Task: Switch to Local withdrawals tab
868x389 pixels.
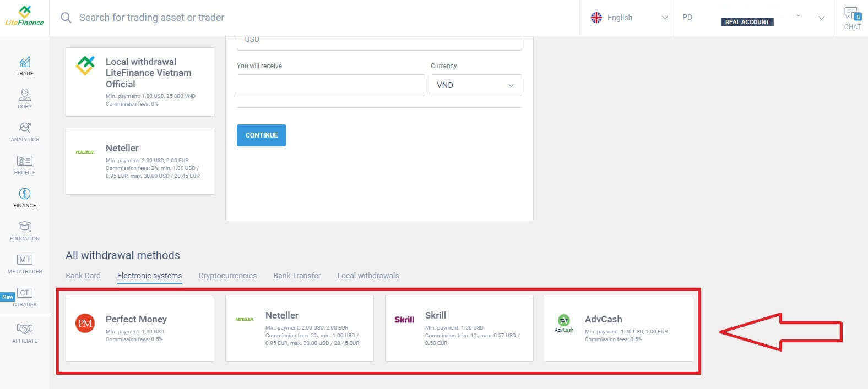Action: (x=368, y=276)
